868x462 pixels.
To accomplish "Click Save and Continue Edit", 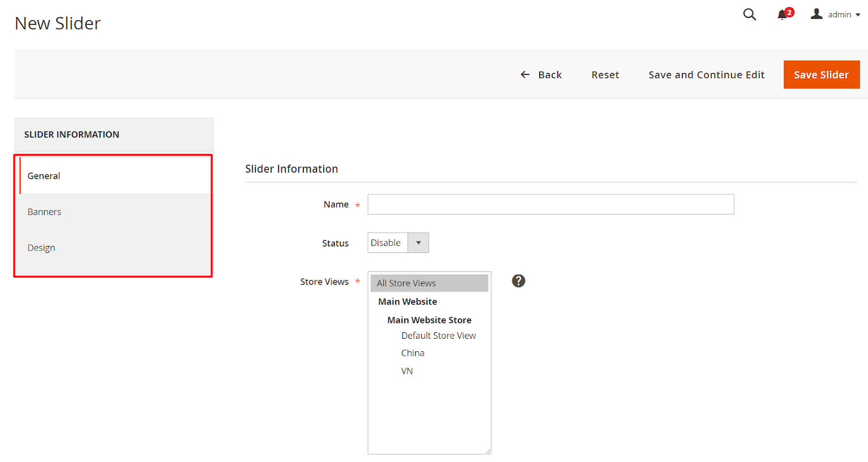I will pos(706,74).
